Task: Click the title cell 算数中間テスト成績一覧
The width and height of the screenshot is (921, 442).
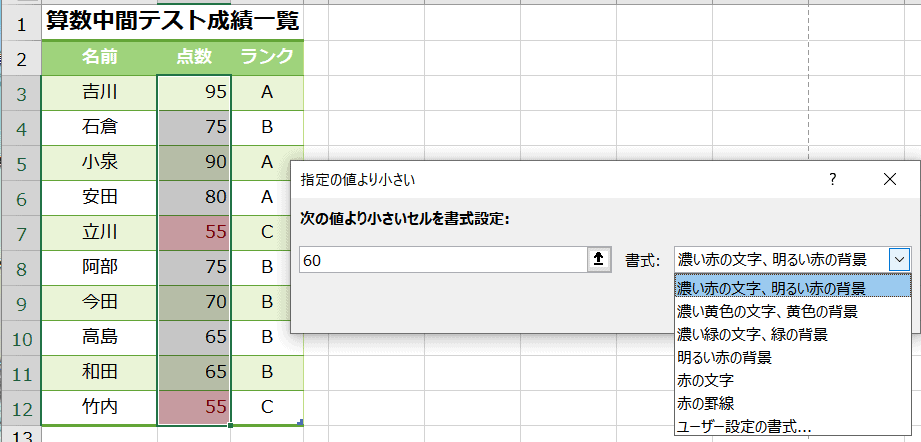Action: [x=172, y=20]
